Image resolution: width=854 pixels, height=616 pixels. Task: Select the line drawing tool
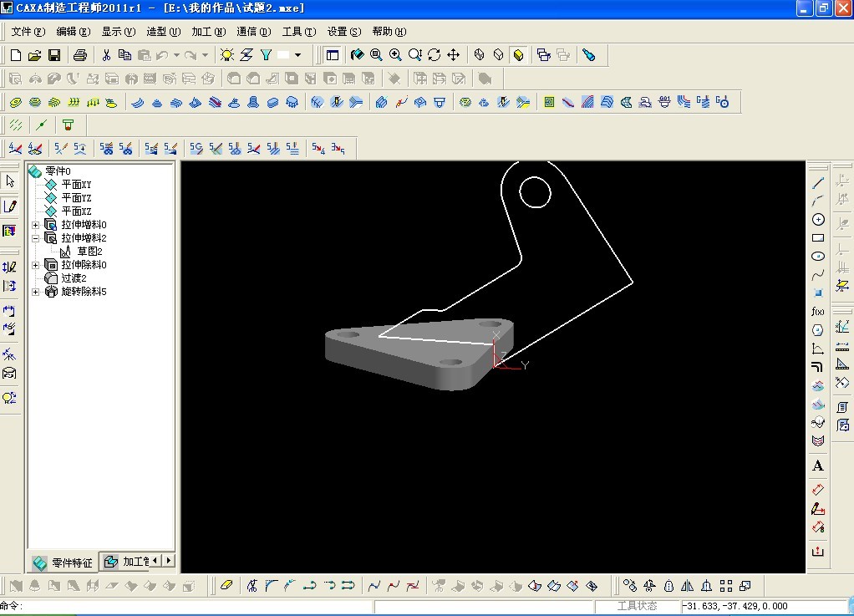818,183
